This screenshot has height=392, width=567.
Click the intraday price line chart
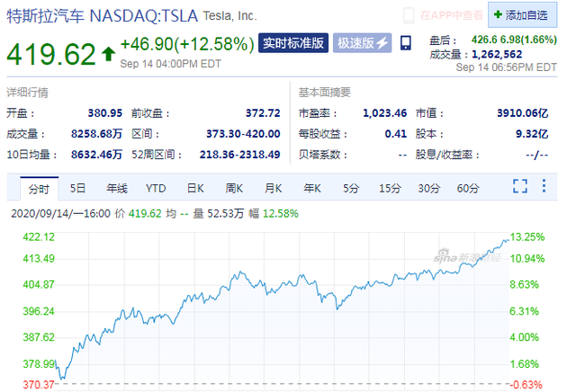(282, 309)
